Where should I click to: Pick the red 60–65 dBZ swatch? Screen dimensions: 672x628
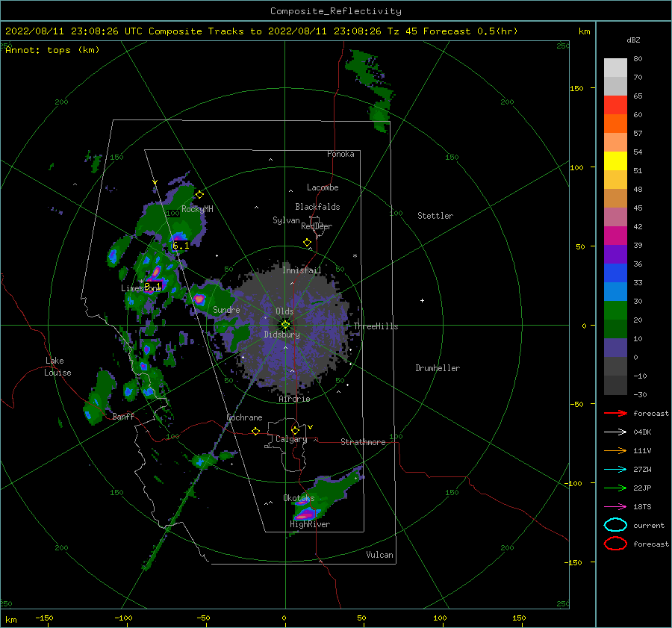coord(615,105)
